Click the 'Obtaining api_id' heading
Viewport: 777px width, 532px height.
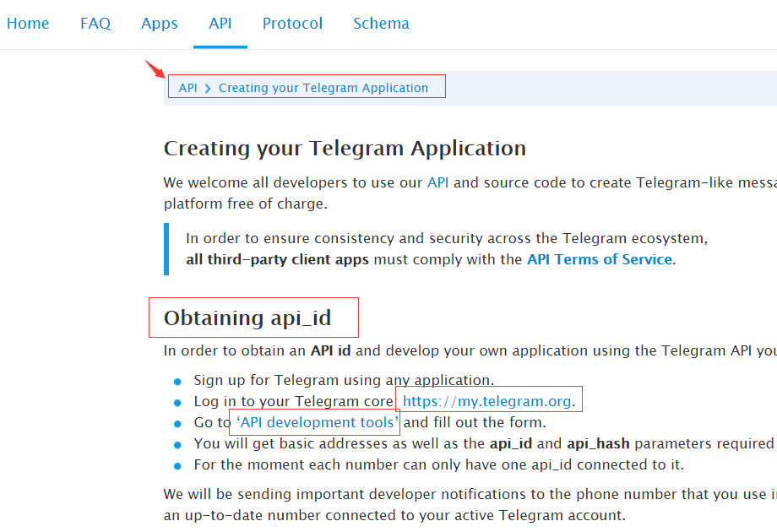pos(247,318)
